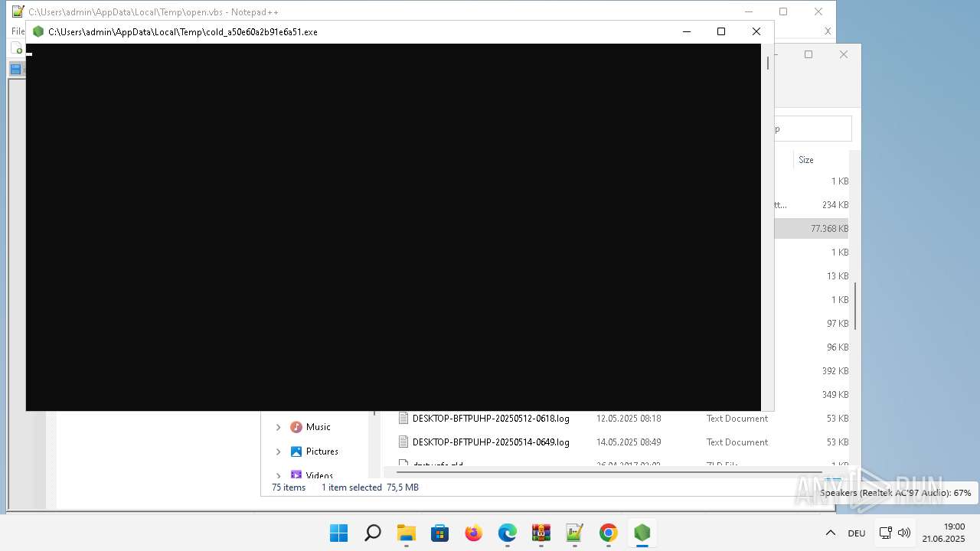Image resolution: width=980 pixels, height=551 pixels.
Task: Launch Microsoft Store from the taskbar
Action: click(439, 533)
